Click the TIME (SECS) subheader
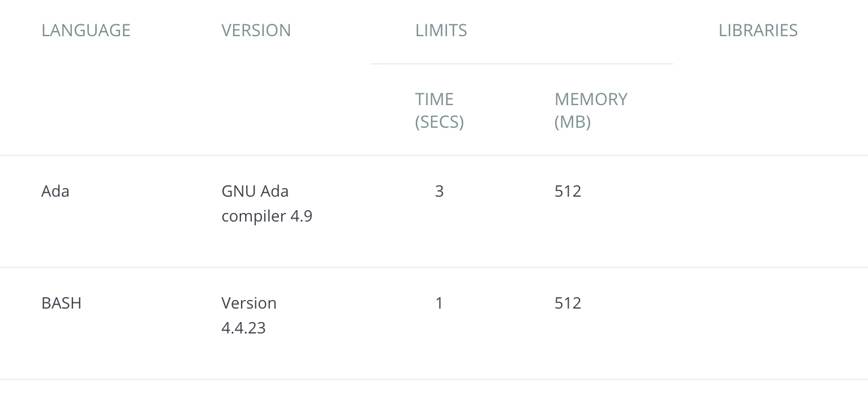The width and height of the screenshot is (868, 399). [440, 110]
